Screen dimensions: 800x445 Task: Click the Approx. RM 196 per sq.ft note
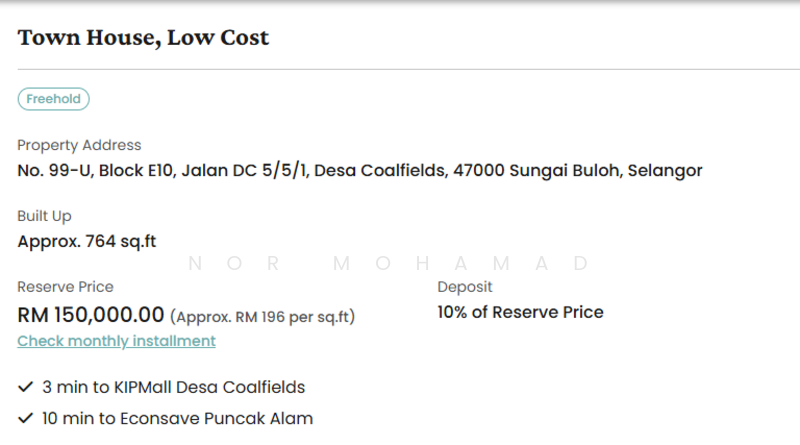(263, 316)
